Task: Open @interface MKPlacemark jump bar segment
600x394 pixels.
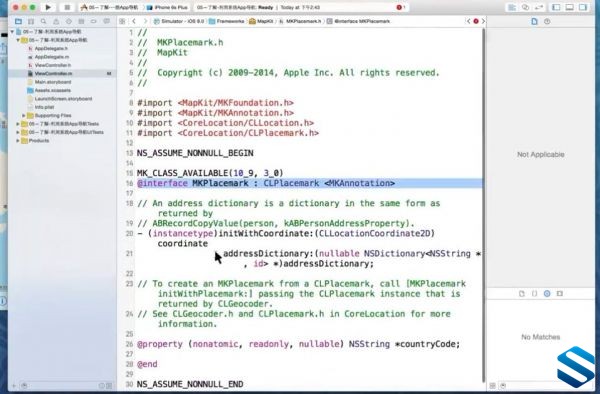Action: 358,21
